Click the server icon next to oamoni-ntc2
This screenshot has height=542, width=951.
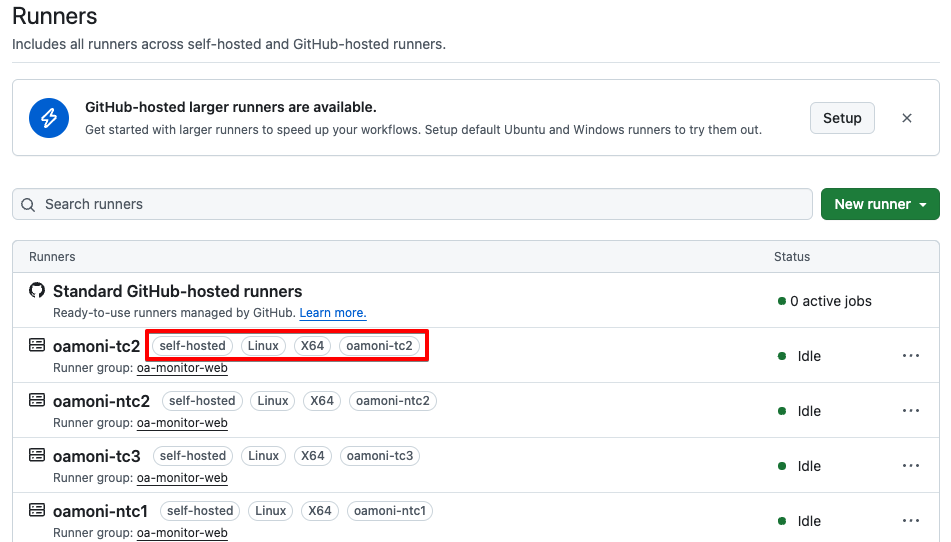tap(37, 400)
